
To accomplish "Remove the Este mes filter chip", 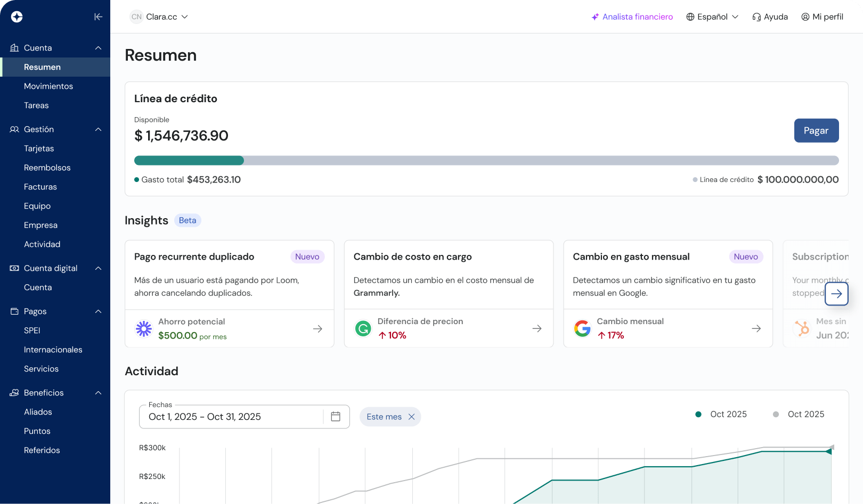I will (411, 417).
